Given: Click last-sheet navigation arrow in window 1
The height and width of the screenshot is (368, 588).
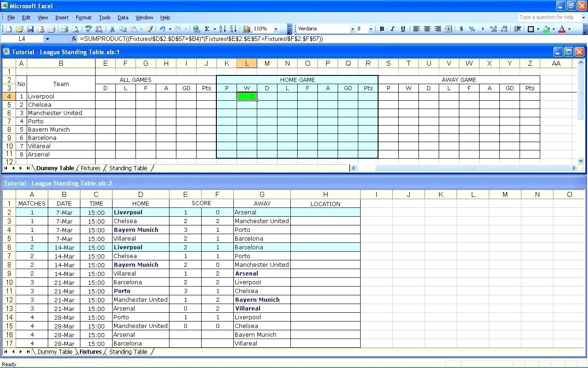Looking at the screenshot, I should 28,168.
